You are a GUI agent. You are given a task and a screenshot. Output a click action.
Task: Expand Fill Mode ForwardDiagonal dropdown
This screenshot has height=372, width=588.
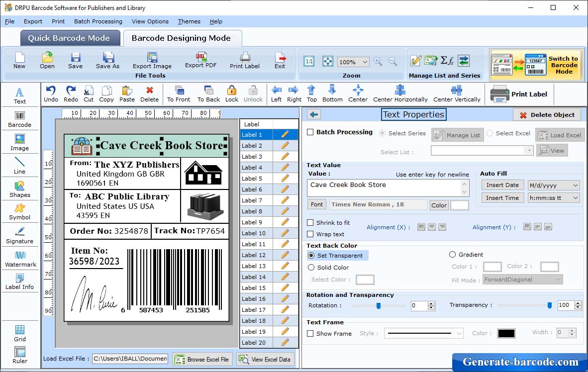pos(558,279)
